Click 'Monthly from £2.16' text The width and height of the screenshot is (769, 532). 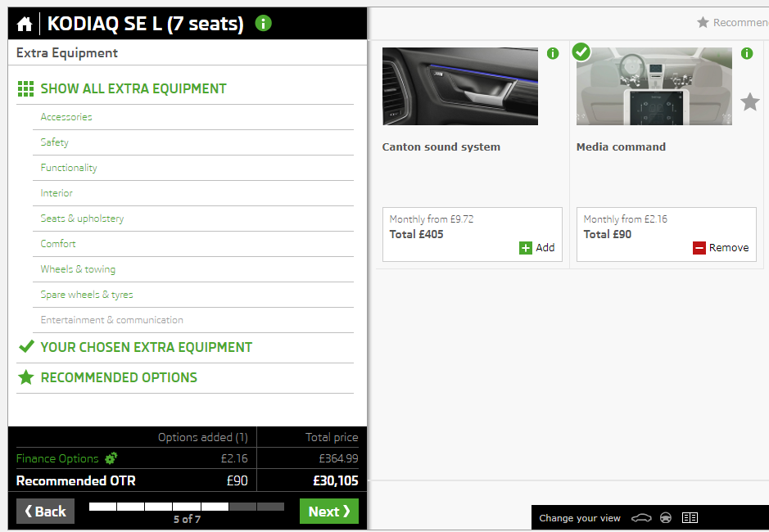[x=626, y=219]
